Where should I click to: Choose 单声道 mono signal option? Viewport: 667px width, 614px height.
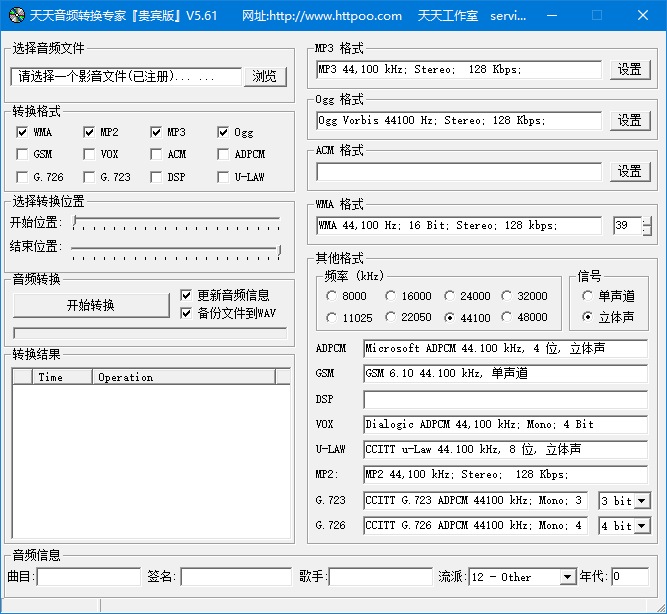click(x=588, y=296)
